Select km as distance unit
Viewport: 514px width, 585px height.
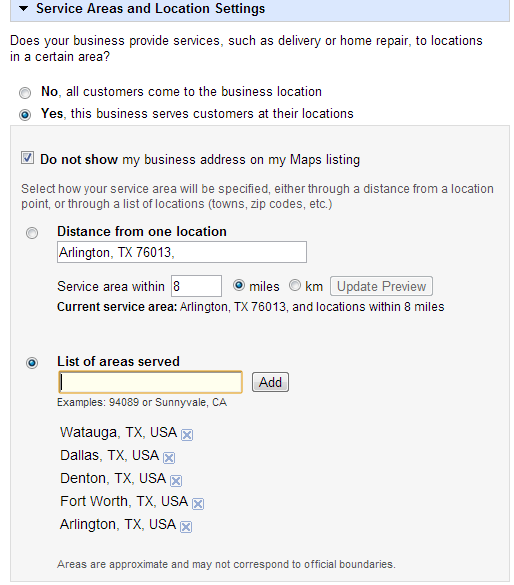(295, 285)
